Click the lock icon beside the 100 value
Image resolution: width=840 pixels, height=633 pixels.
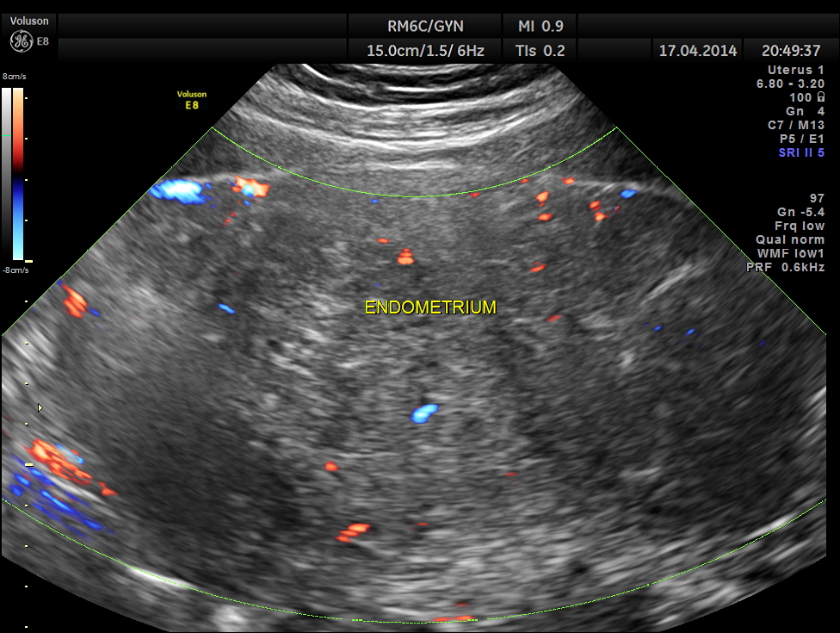819,97
